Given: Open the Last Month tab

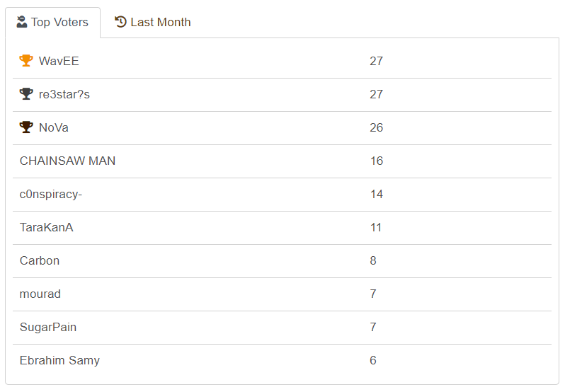Looking at the screenshot, I should click(153, 22).
